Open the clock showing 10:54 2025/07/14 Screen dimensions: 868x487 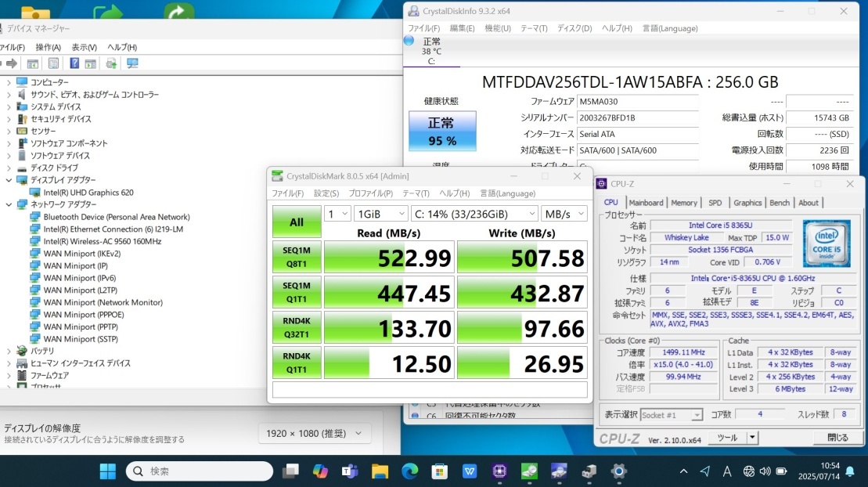(x=819, y=471)
